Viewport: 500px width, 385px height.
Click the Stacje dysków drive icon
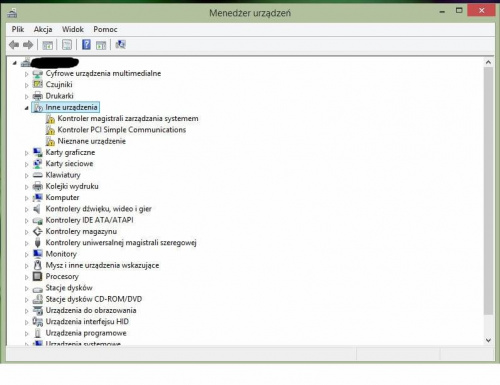coord(38,289)
